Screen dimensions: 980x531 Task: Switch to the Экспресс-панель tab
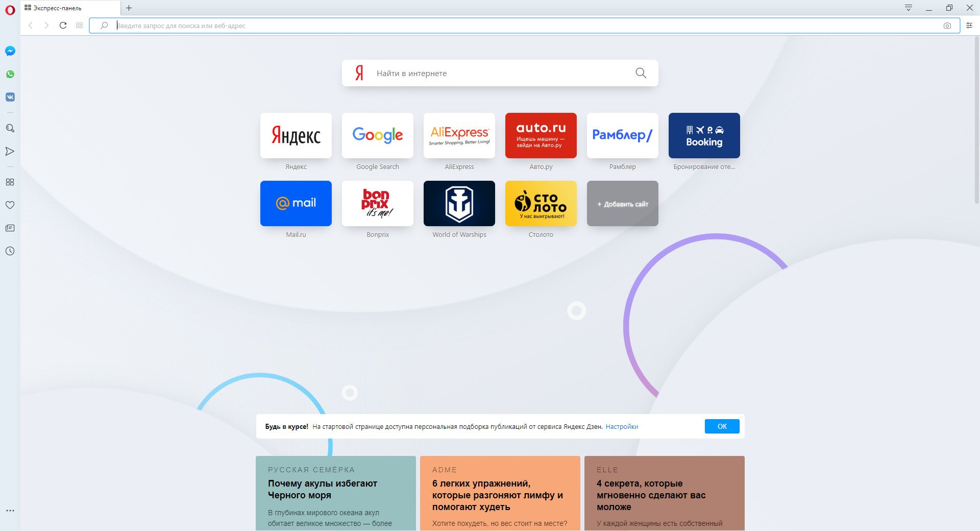(66, 8)
